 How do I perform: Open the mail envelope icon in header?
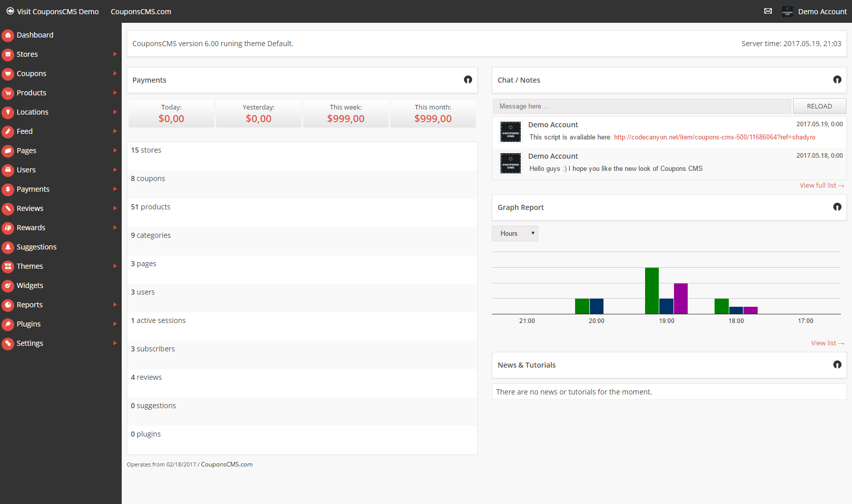tap(768, 11)
